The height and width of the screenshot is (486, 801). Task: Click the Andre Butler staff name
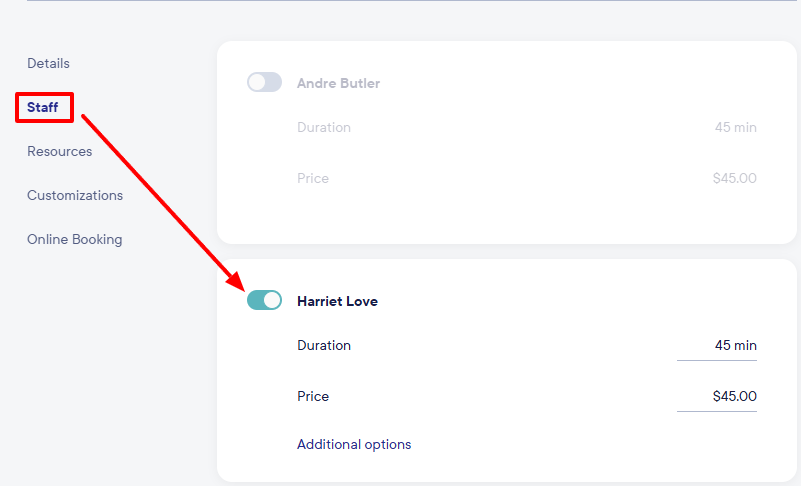[x=338, y=83]
